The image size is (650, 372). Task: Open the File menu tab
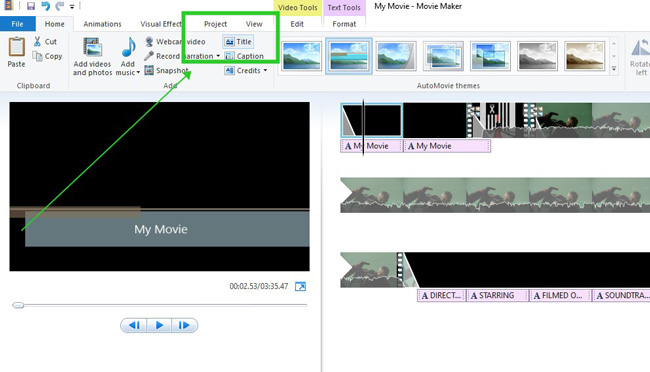pos(17,24)
